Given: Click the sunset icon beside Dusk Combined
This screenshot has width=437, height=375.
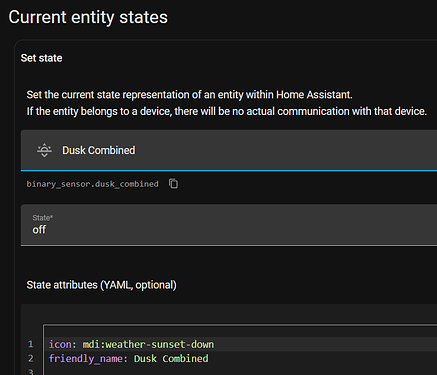Looking at the screenshot, I should pos(44,150).
